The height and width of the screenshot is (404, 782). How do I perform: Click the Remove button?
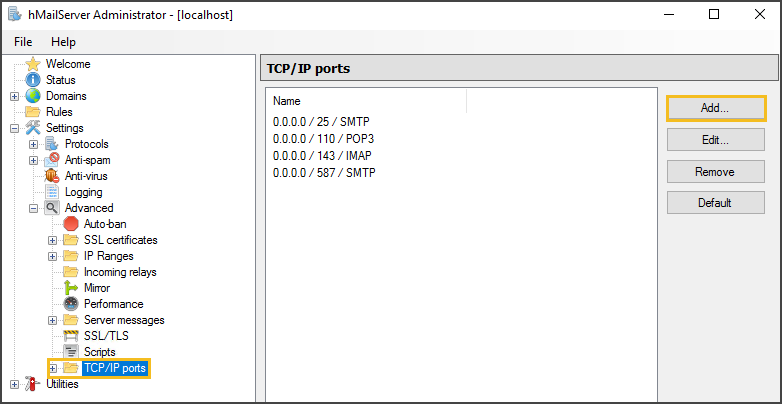point(716,171)
